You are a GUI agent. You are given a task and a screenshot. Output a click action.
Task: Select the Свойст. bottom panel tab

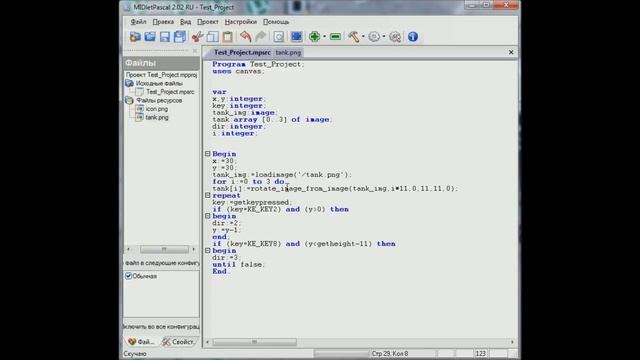coord(179,342)
